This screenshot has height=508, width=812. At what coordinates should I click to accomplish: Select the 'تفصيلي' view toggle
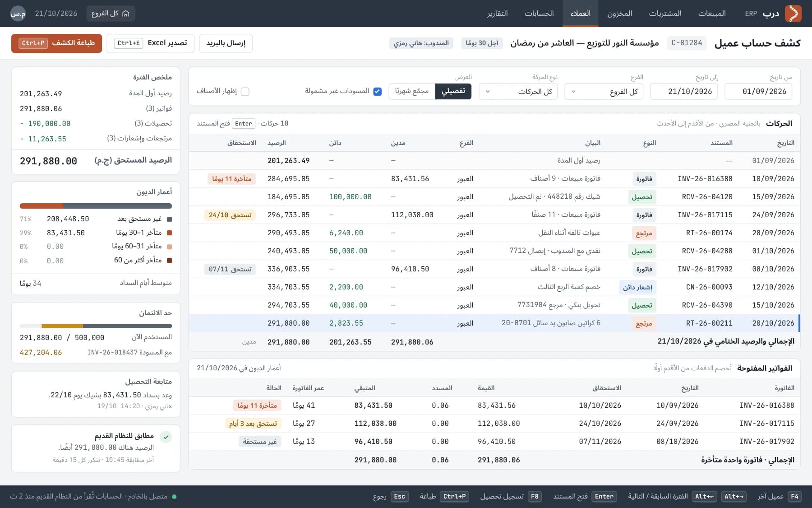coord(453,91)
